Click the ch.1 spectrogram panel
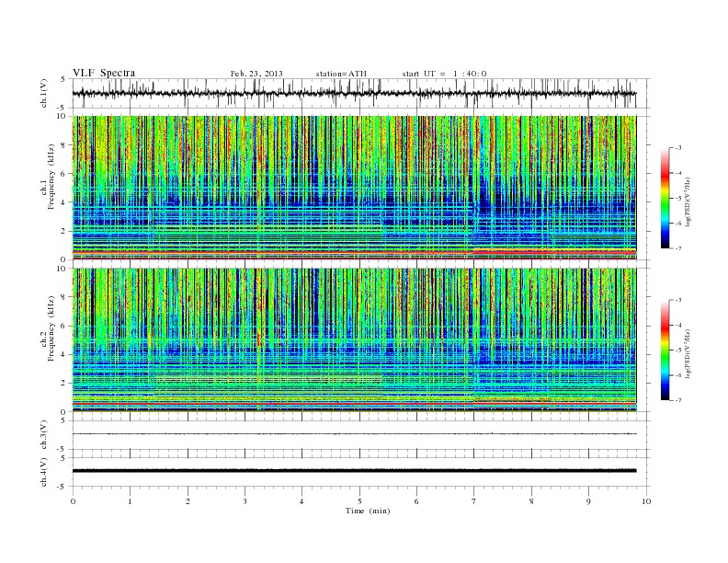728x563 pixels. (x=354, y=188)
